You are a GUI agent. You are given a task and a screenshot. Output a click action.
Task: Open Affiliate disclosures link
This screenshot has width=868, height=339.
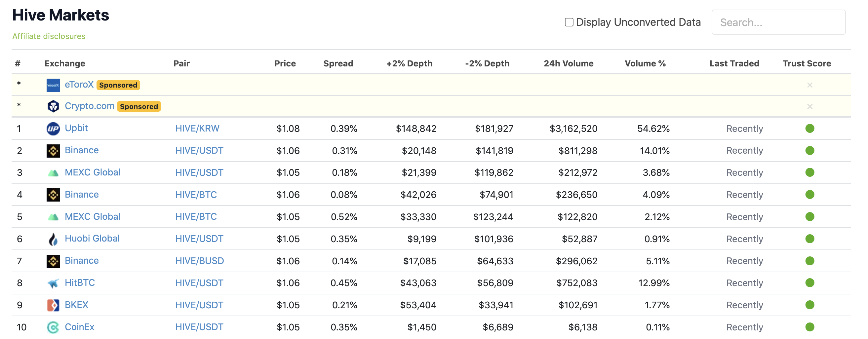pyautogui.click(x=49, y=36)
